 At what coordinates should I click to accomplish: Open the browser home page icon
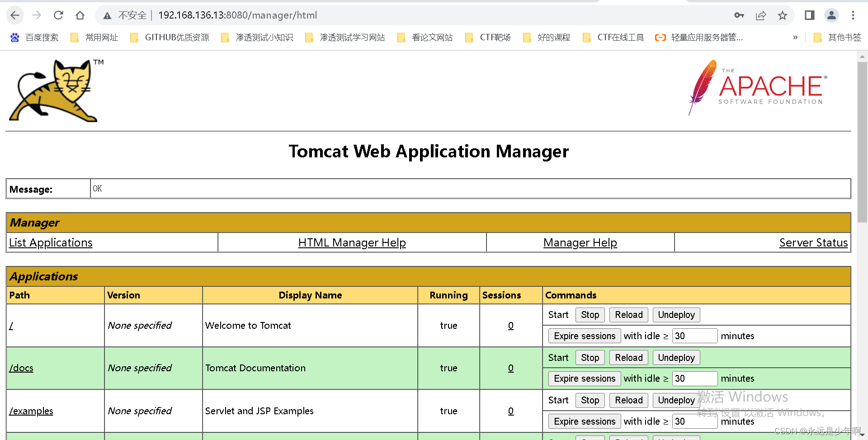tap(80, 15)
